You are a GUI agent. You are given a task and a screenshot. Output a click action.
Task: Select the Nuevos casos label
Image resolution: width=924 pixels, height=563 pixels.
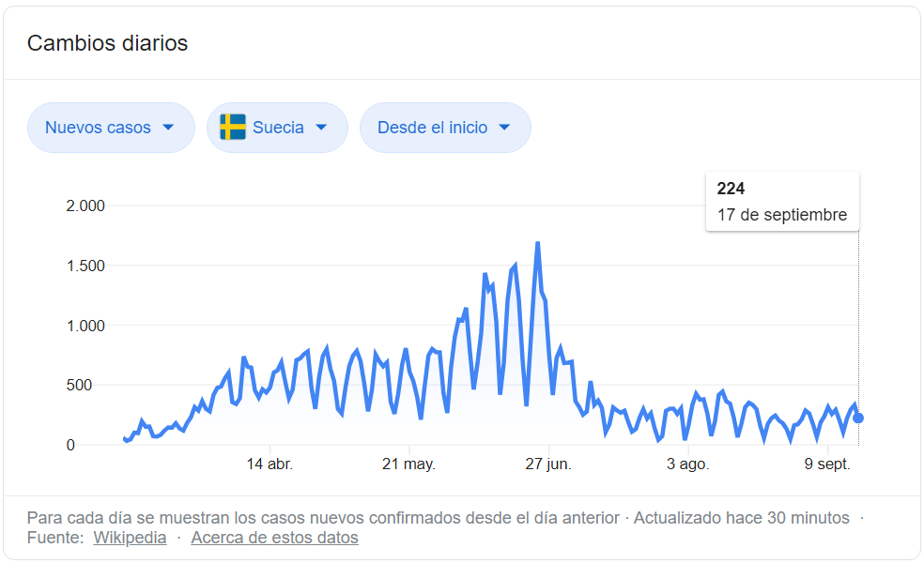click(98, 128)
